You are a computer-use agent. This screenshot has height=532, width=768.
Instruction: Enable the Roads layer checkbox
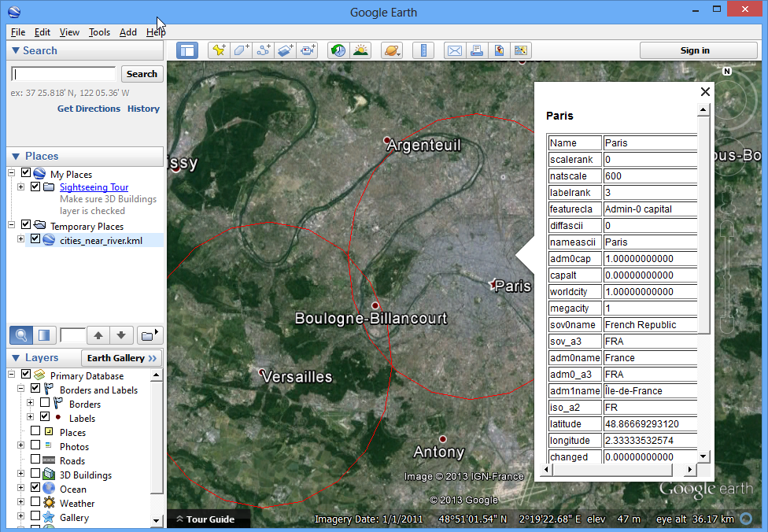coord(35,460)
